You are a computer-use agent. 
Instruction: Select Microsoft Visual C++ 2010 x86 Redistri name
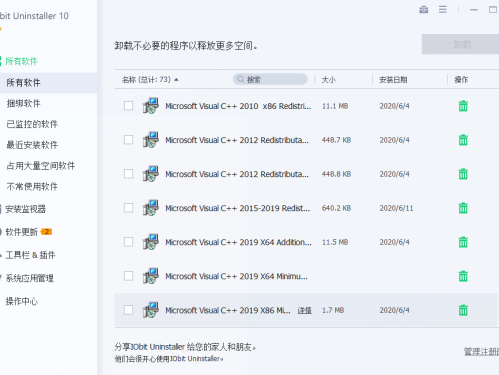(238, 106)
